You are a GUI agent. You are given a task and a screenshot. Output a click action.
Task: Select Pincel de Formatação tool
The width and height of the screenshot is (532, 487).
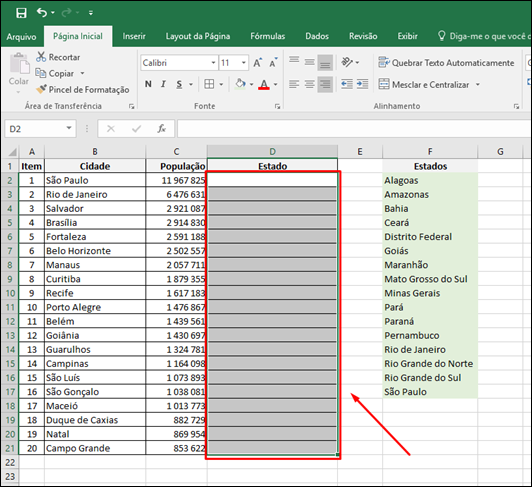82,90
